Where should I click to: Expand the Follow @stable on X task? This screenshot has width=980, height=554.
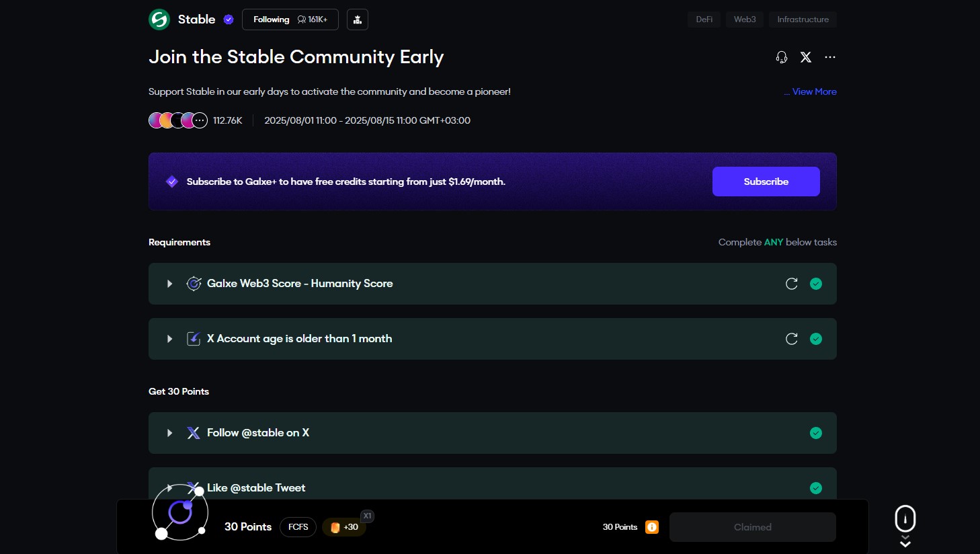click(169, 433)
